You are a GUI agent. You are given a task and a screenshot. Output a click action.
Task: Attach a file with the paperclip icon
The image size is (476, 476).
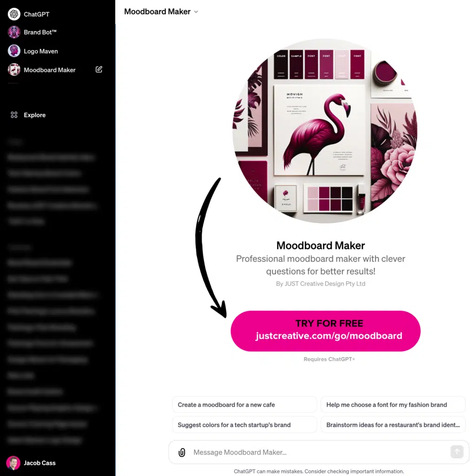pos(182,452)
